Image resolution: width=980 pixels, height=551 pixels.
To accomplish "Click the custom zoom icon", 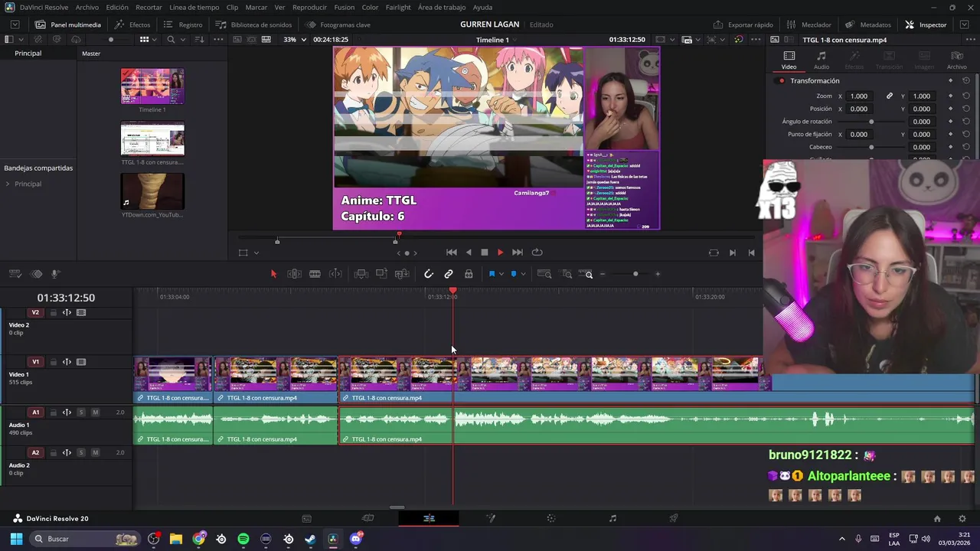I will pyautogui.click(x=586, y=274).
